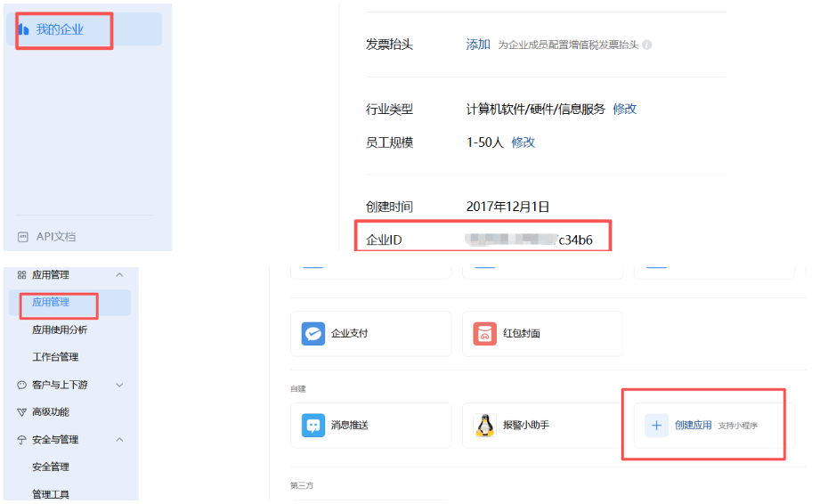Open the 红包封面 app icon
Viewport: 828px width, 504px height.
coord(485,333)
